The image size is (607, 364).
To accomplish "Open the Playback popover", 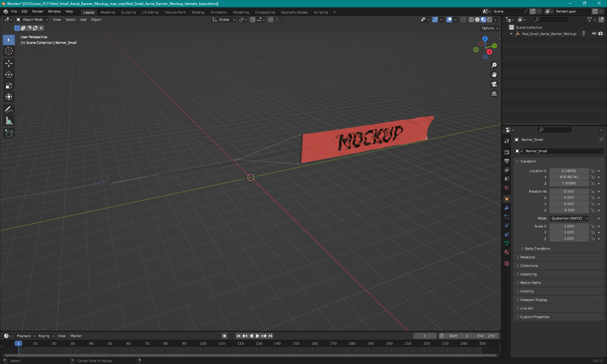I will 26,336.
